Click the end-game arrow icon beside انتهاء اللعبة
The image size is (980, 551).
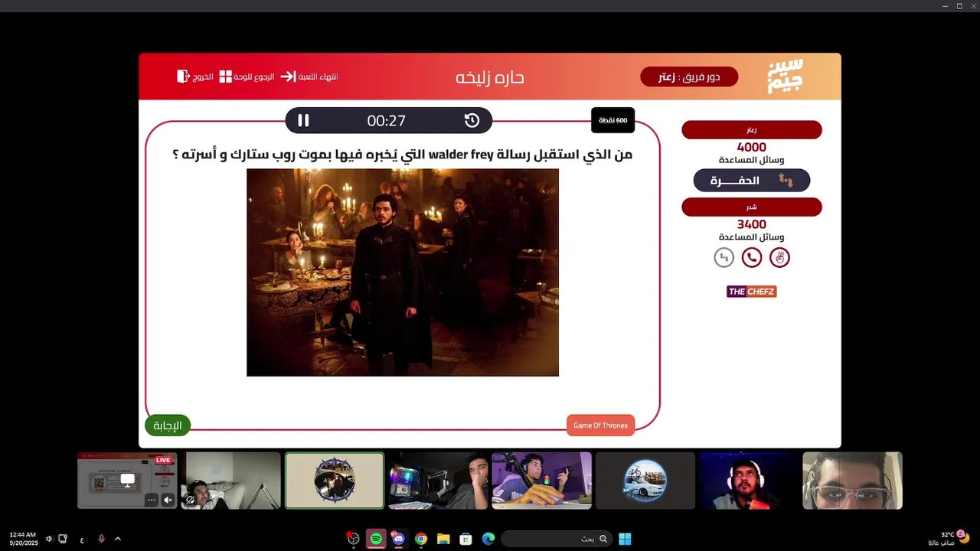coord(288,77)
